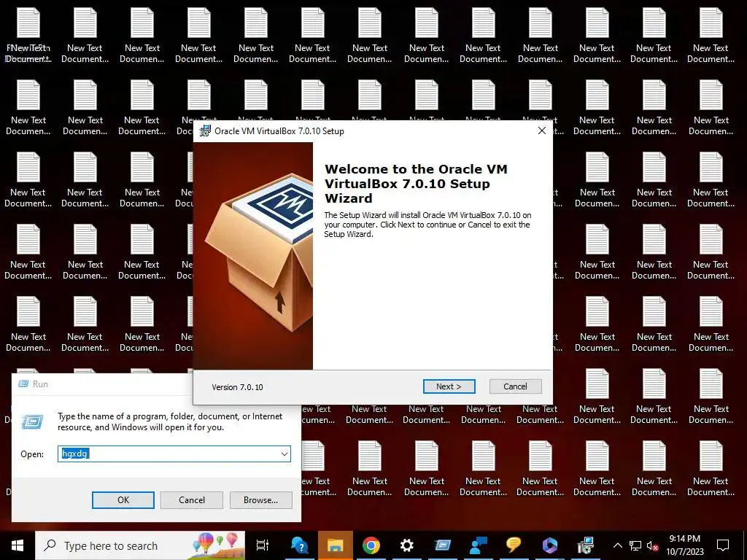Click Browse... in the Run dialog

[260, 500]
